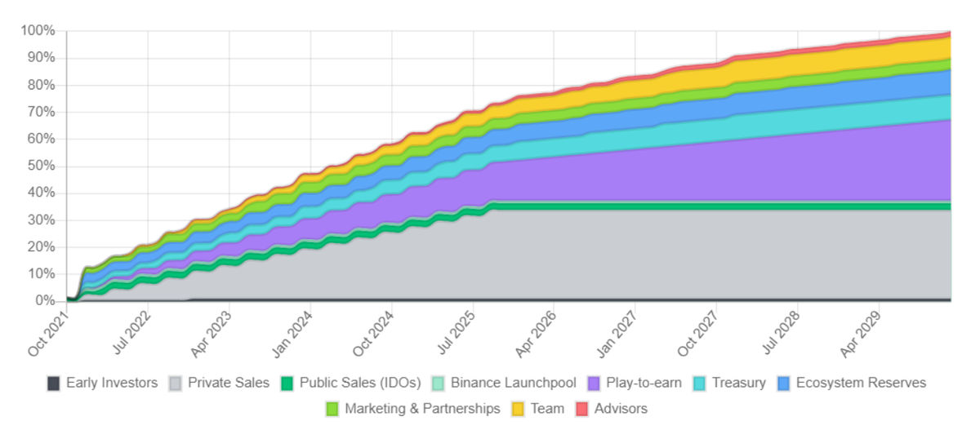
Task: Toggle the Early Investors legend text
Action: [112, 383]
